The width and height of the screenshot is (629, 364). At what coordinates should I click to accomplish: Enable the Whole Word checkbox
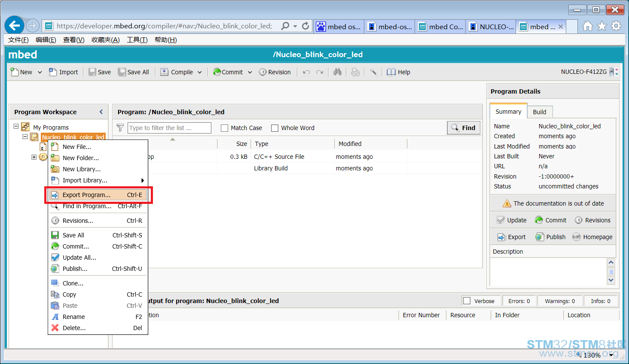(275, 128)
